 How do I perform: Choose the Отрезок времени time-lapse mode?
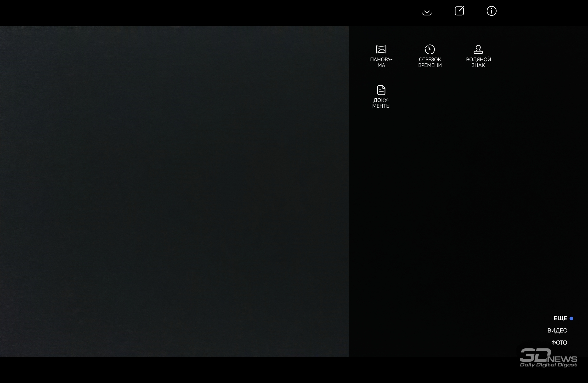coord(430,56)
